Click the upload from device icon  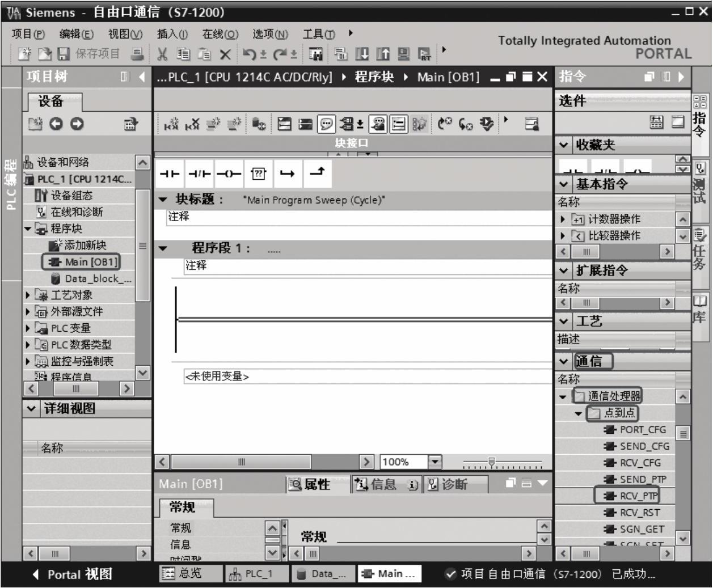tap(382, 54)
